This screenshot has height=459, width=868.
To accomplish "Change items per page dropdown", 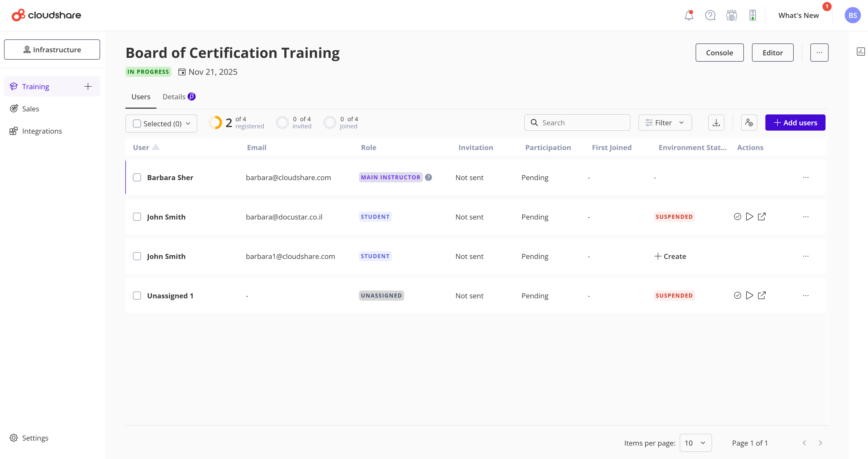I will point(695,443).
